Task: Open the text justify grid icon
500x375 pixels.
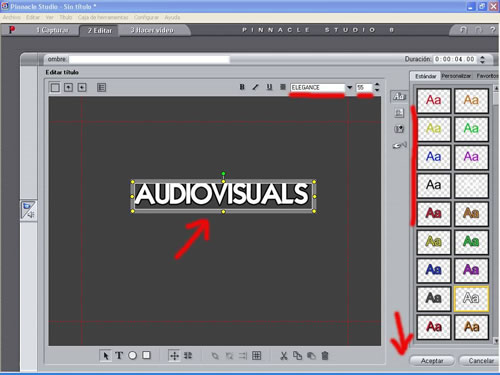Action: [x=256, y=356]
